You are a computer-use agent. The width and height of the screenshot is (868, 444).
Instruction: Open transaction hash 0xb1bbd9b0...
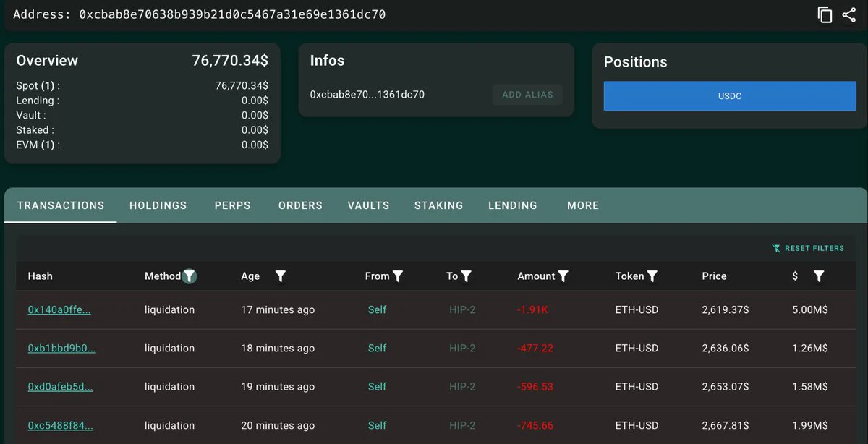62,348
